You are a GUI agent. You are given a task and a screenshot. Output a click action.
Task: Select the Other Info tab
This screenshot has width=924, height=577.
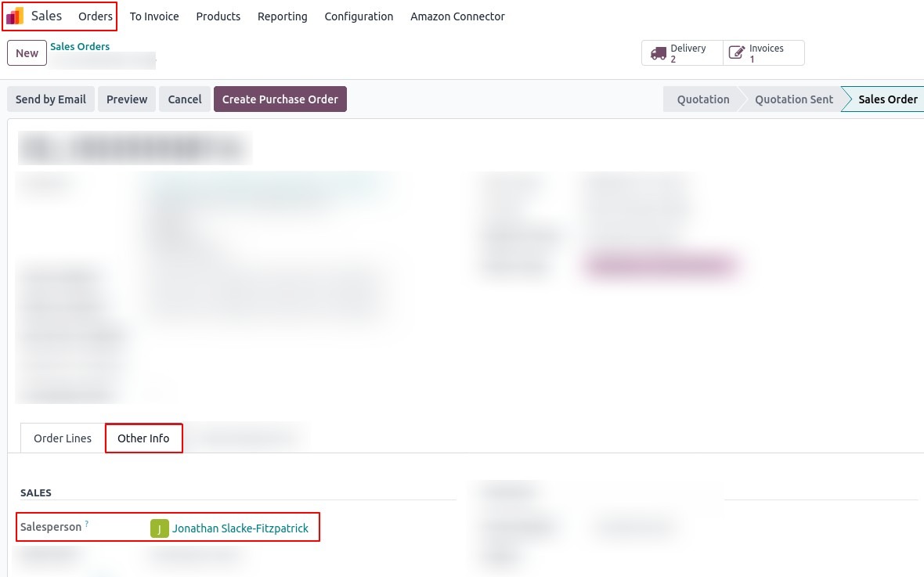pos(143,438)
